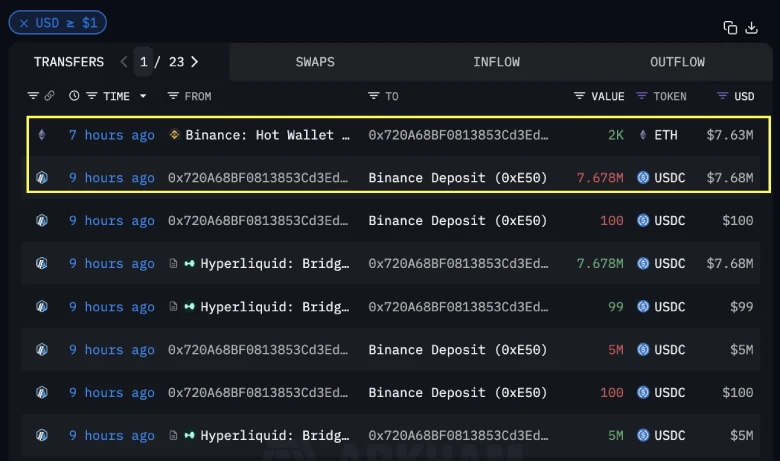Copy the transfers table to clipboard
This screenshot has width=780, height=461.
pyautogui.click(x=730, y=28)
